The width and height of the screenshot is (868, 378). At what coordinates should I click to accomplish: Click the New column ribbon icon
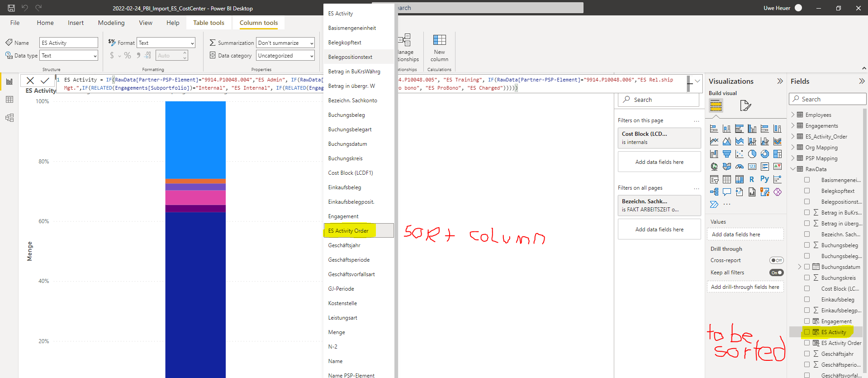[x=439, y=48]
